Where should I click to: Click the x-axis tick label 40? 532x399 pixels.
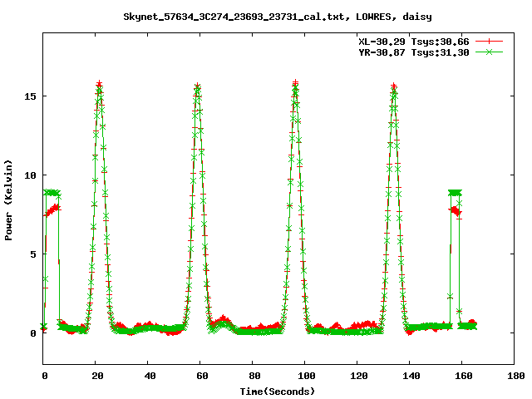150,376
